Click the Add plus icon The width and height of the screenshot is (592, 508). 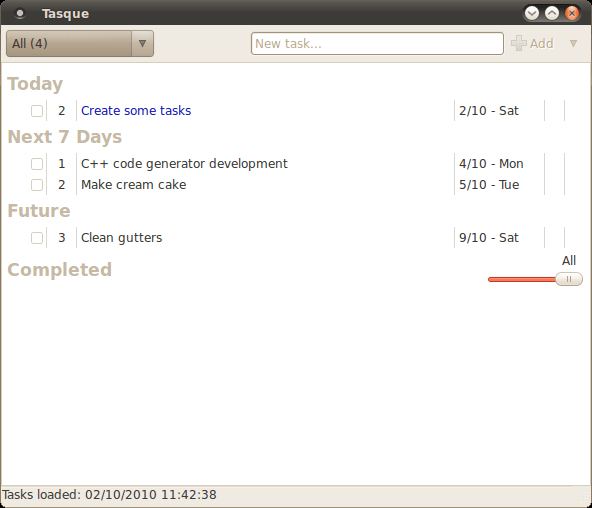[x=519, y=43]
